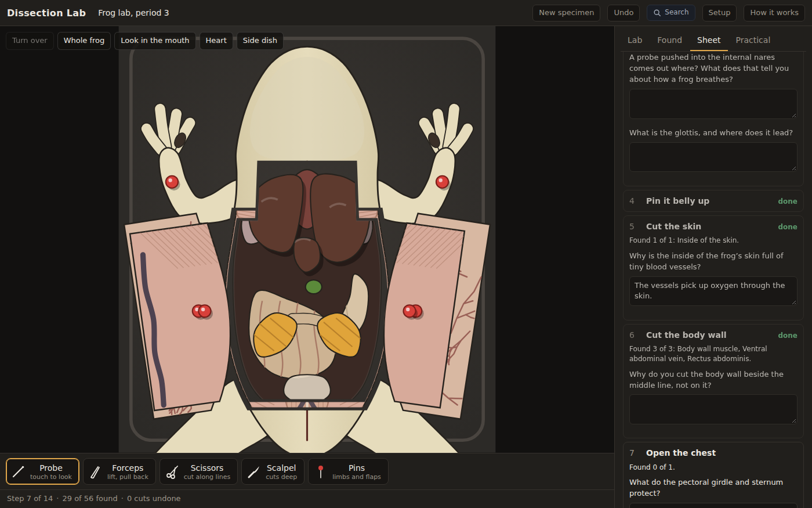Screen dimensions: 812x508
Task: Edit the skin blood vessels answer
Action: pyautogui.click(x=713, y=291)
